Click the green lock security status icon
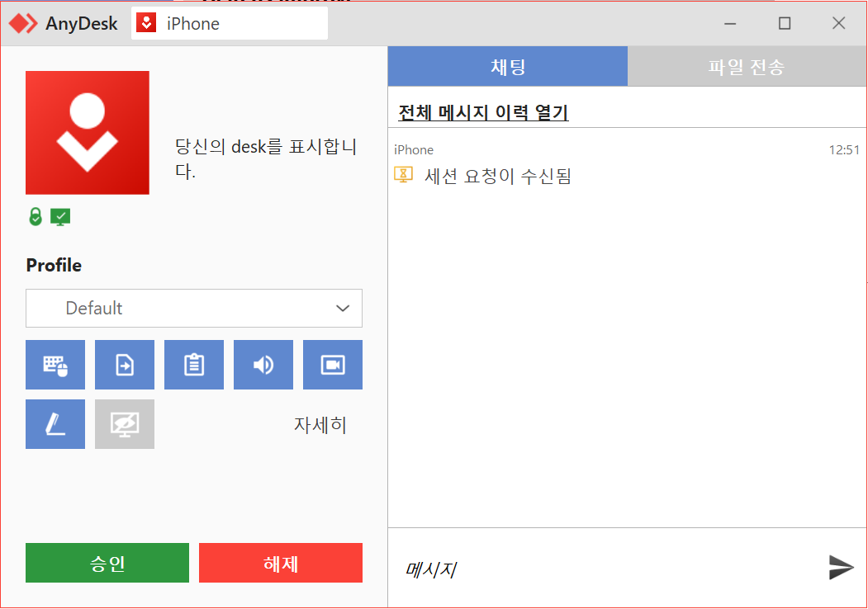Viewport: 868px width, 609px height. (35, 215)
